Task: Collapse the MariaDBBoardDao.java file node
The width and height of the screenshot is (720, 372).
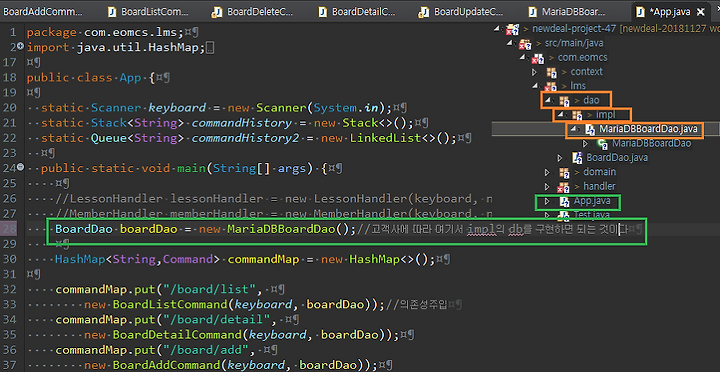Action: click(x=574, y=129)
